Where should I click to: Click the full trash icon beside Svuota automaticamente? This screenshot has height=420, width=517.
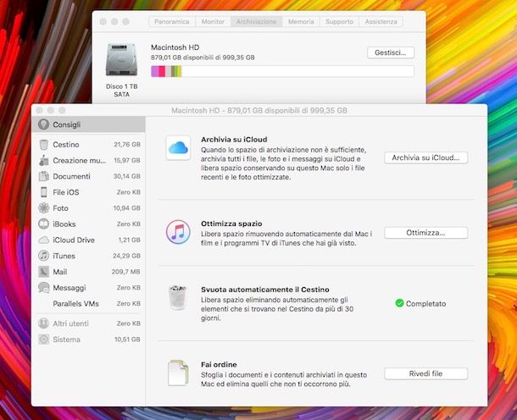(x=178, y=298)
